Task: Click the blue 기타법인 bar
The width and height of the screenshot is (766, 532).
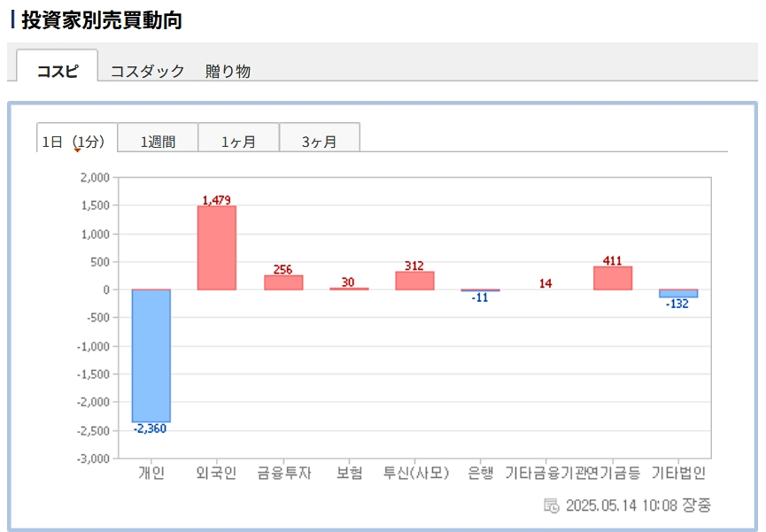Action: pyautogui.click(x=677, y=293)
